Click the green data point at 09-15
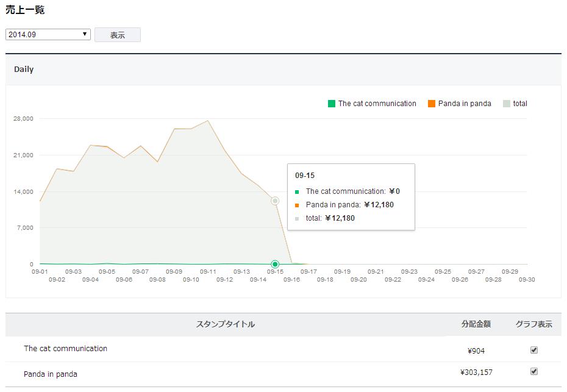Image resolution: width=567 pixels, height=392 pixels. point(275,264)
